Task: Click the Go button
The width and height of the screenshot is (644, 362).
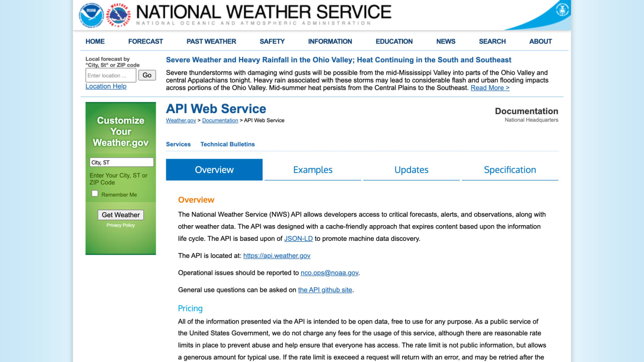Action: pyautogui.click(x=147, y=75)
